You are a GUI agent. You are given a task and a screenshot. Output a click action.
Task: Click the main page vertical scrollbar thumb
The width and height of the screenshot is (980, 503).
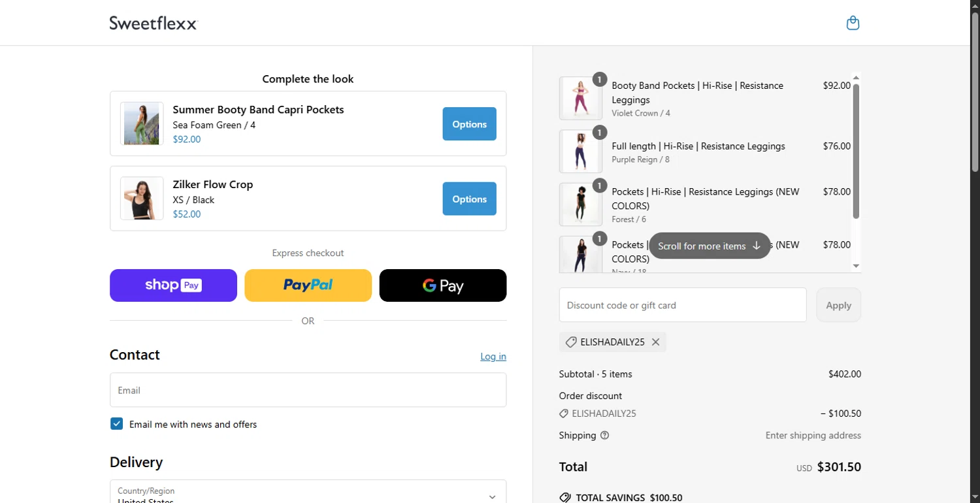tap(975, 91)
